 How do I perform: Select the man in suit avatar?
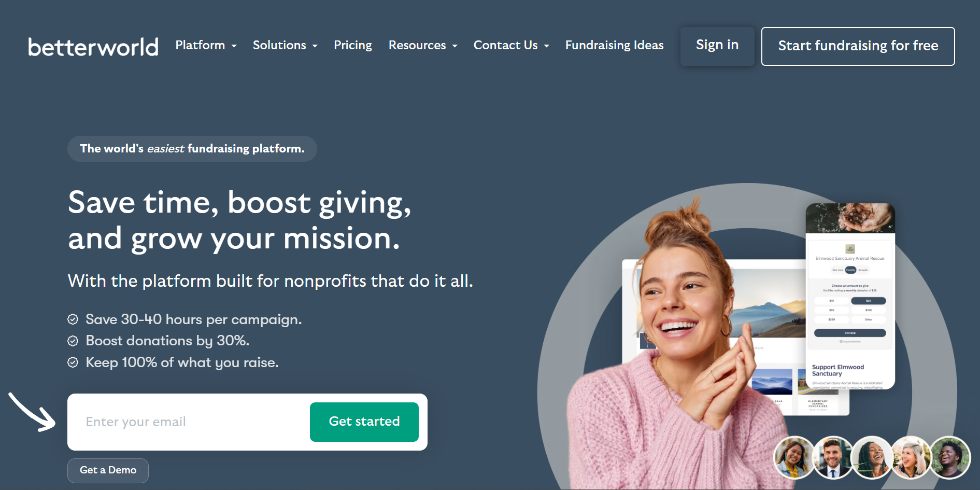[833, 457]
